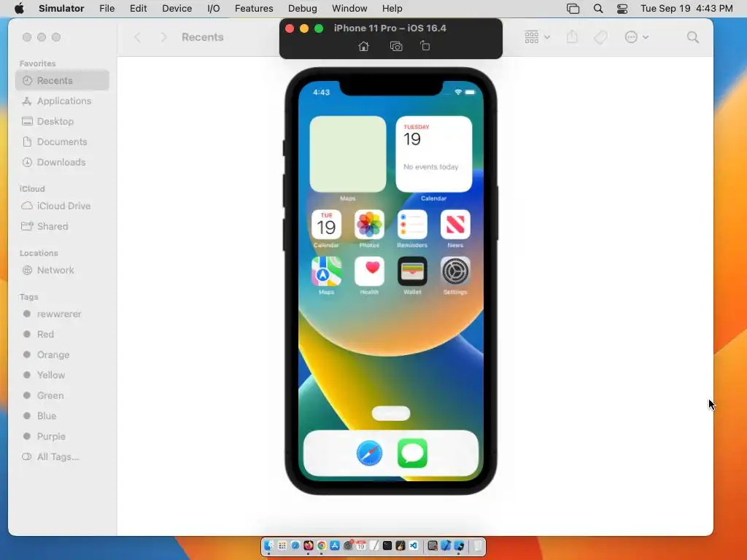Click the Edit Tags icon in Finder toolbar
Viewport: 747px width, 560px height.
click(601, 37)
